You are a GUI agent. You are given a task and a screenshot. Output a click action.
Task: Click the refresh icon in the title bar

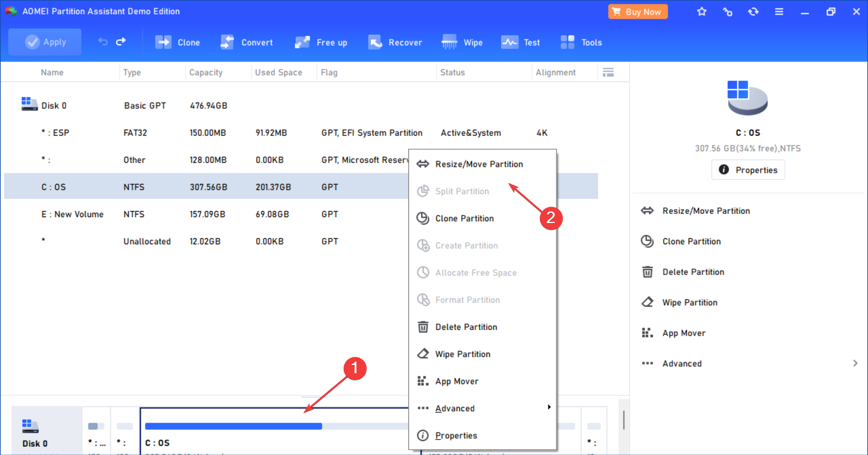click(753, 11)
